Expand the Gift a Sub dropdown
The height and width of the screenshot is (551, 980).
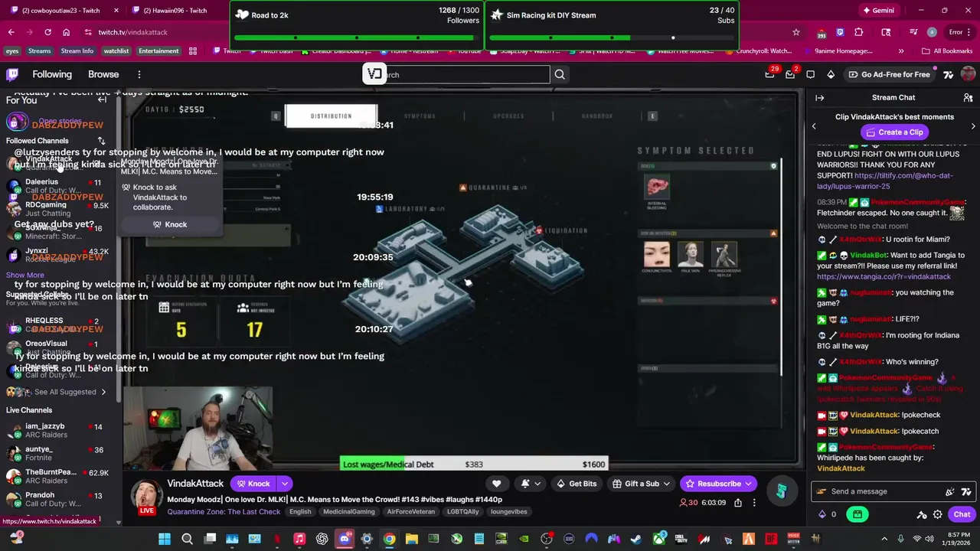[666, 484]
